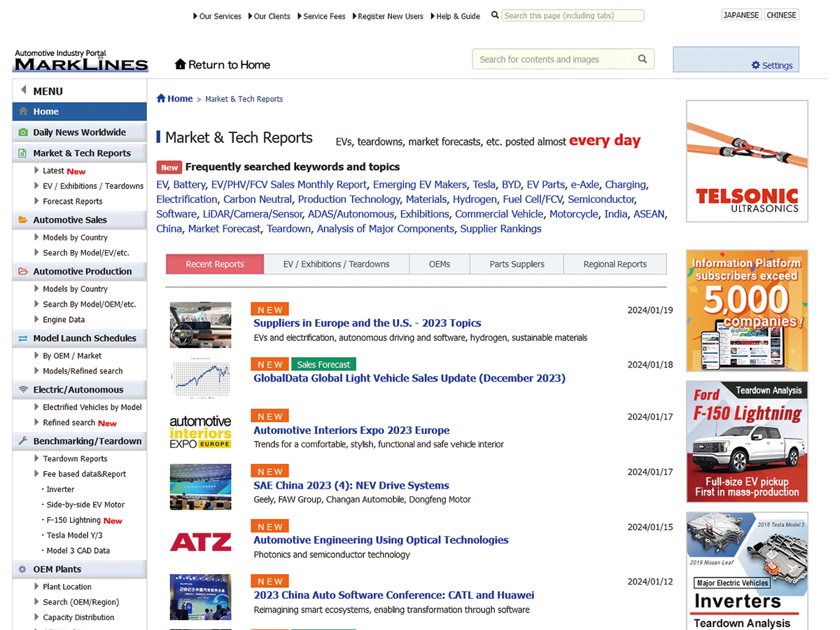Open Electrified Vehicles by Model entry
The height and width of the screenshot is (630, 840).
tap(92, 407)
